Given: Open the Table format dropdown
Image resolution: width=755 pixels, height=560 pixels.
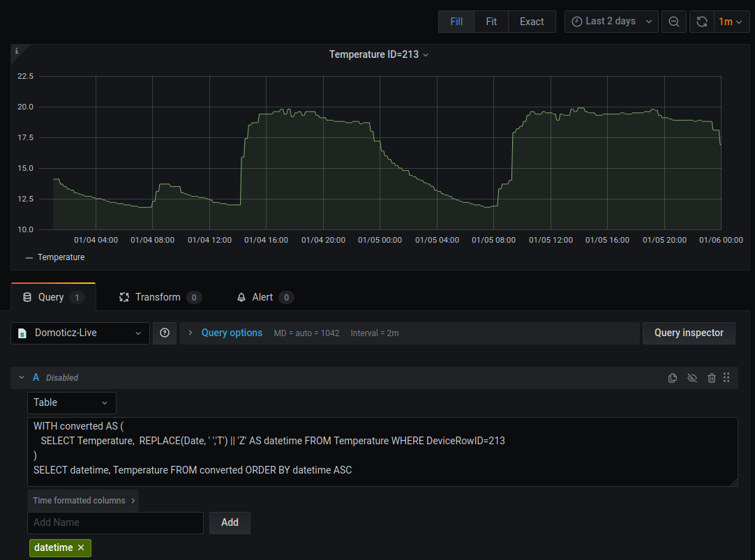Looking at the screenshot, I should 72,402.
